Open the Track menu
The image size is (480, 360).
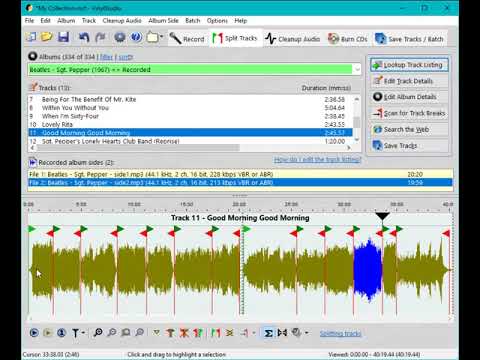click(x=89, y=21)
